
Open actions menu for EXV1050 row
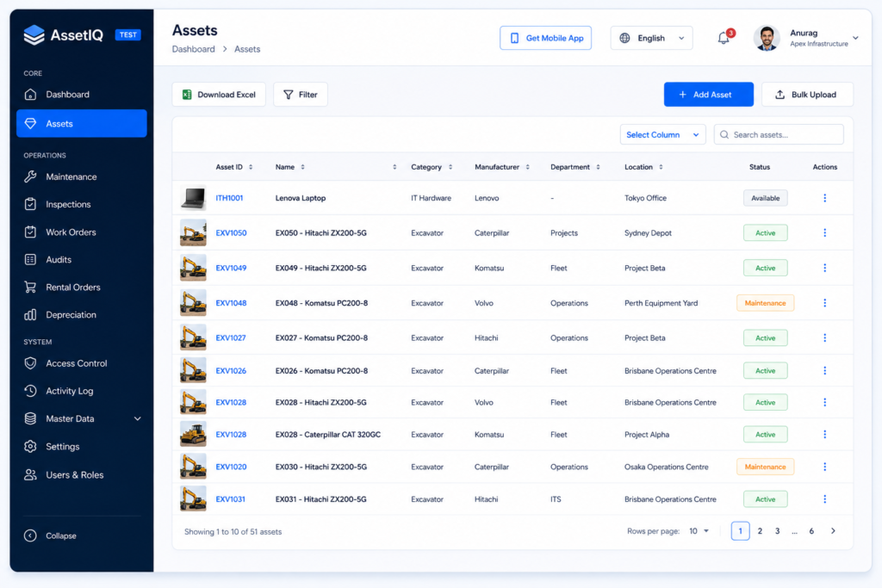(824, 232)
